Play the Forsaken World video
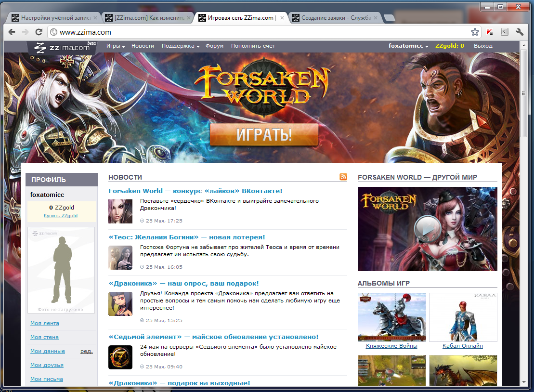This screenshot has width=534, height=392. tap(428, 229)
